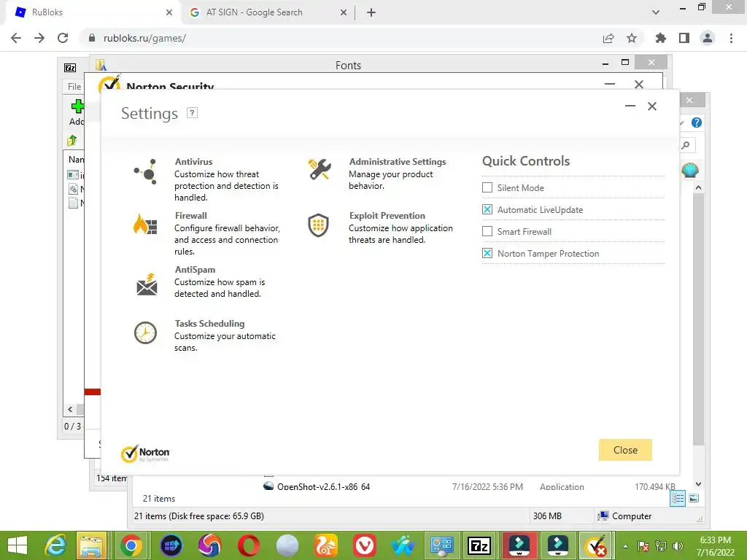Click the blue help icon in Explorer window
This screenshot has width=747, height=560.
click(x=697, y=122)
